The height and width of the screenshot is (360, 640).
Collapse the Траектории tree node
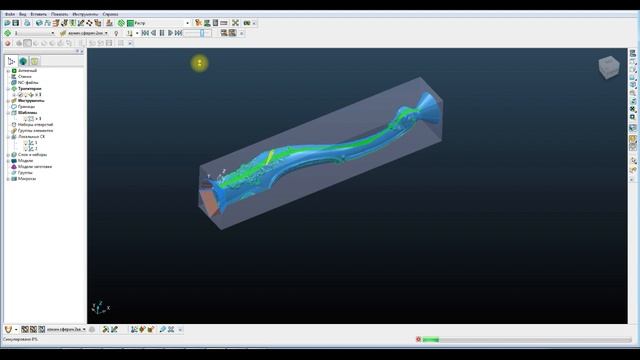click(x=8, y=89)
